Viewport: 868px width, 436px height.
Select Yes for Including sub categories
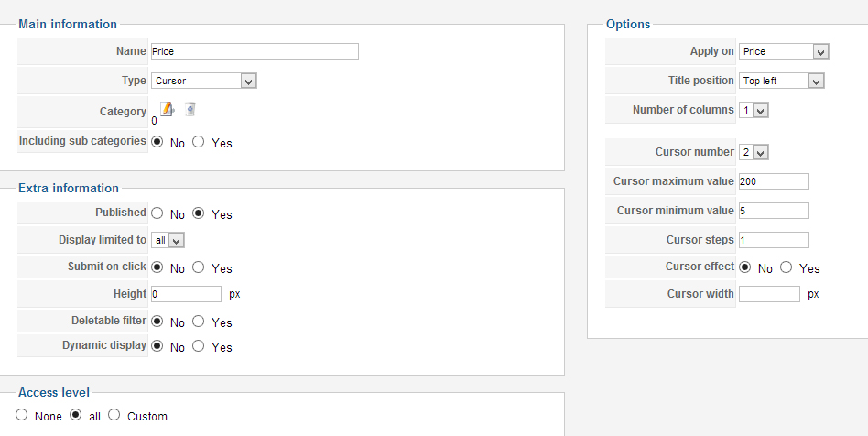[199, 143]
